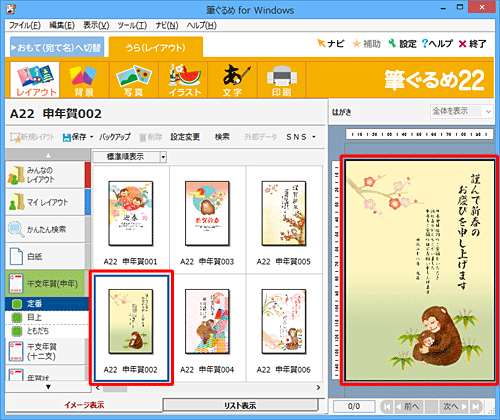Click 外部データ in the toolbar
This screenshot has width=500, height=420.
pyautogui.click(x=260, y=137)
